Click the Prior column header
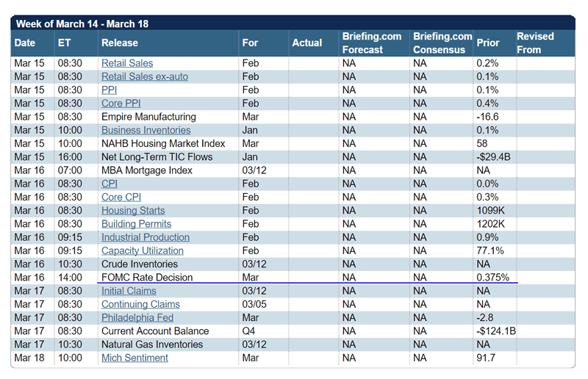Image resolution: width=588 pixels, height=379 pixels. [x=487, y=43]
